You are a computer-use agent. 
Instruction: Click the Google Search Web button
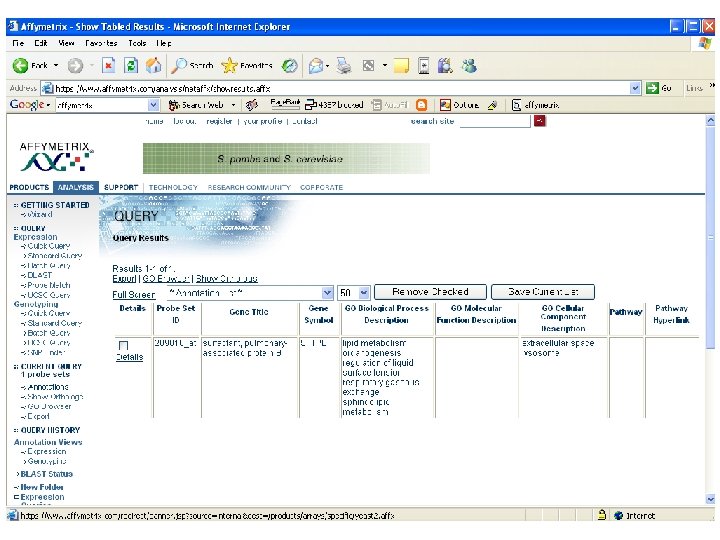coord(196,105)
